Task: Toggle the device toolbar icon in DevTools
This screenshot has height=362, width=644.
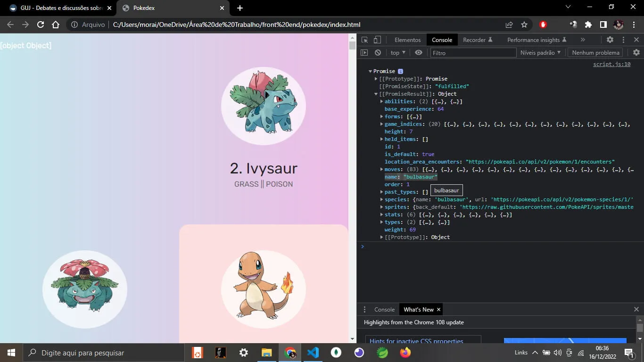Action: [x=377, y=40]
